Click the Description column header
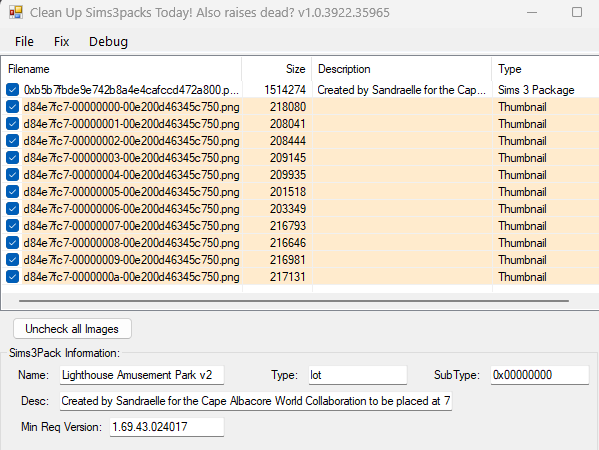The image size is (599, 450). [401, 69]
